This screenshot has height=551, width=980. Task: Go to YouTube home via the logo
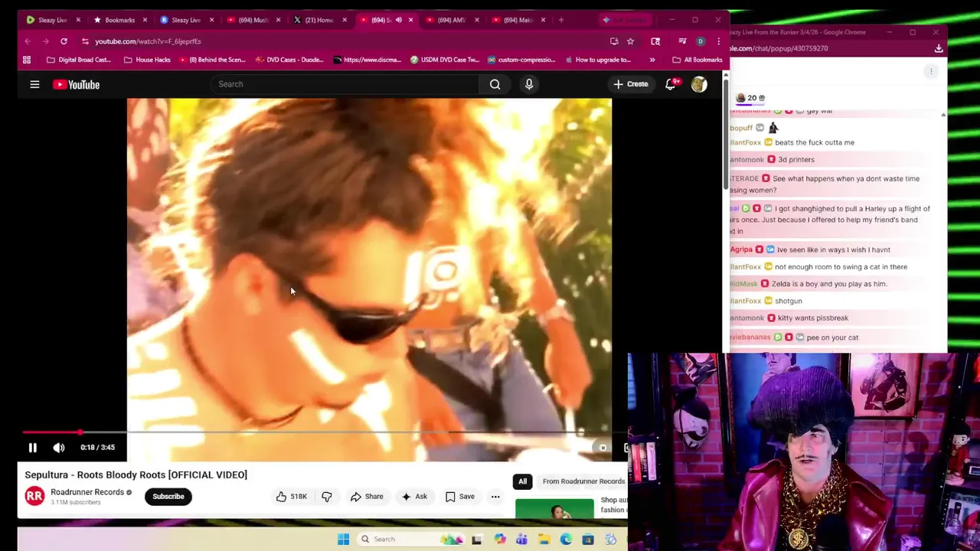click(76, 84)
